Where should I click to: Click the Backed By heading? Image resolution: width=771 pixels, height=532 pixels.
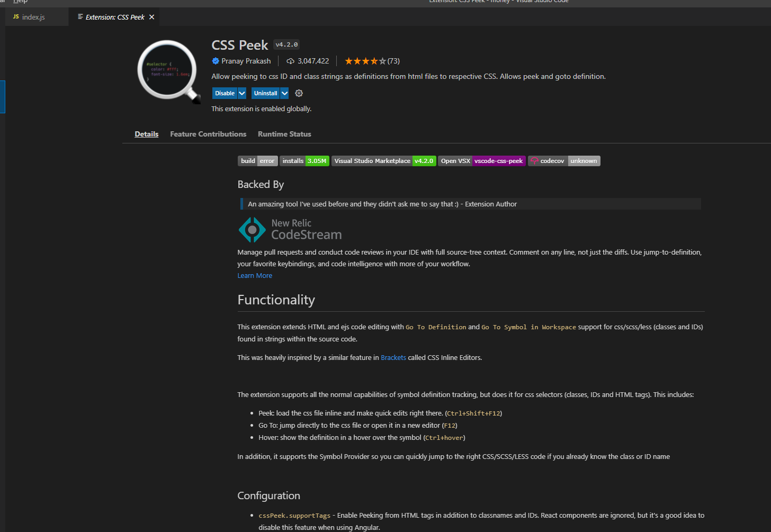(261, 184)
